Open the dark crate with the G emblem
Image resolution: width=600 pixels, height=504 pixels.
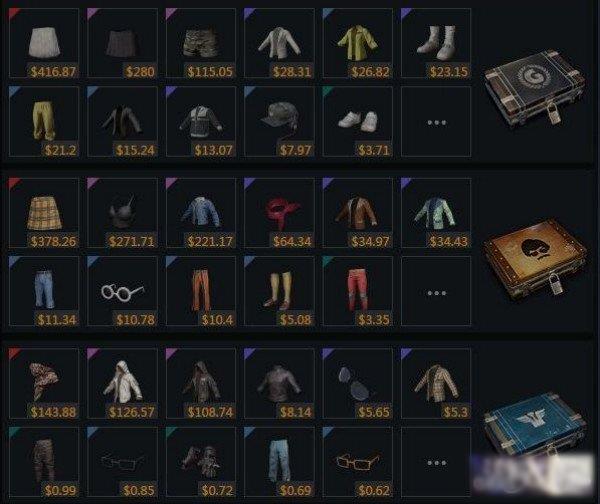(x=533, y=89)
